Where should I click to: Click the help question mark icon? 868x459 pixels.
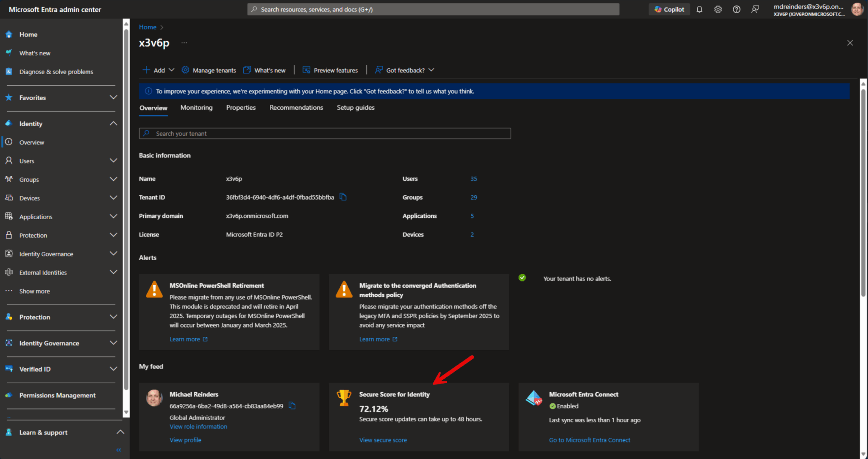tap(737, 9)
